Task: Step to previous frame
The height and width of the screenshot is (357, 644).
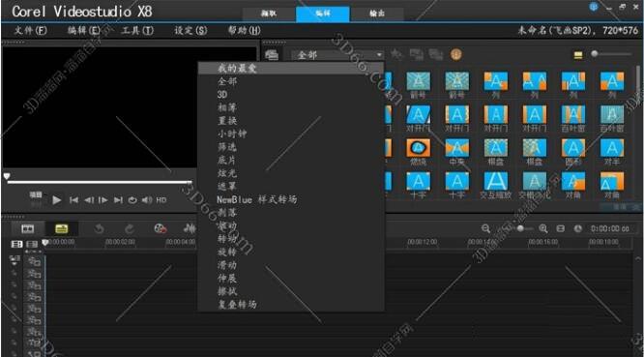Action: point(89,200)
